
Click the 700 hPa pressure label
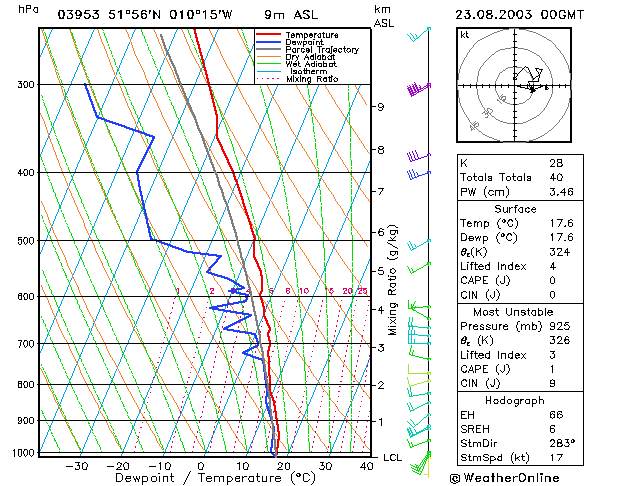coord(26,344)
